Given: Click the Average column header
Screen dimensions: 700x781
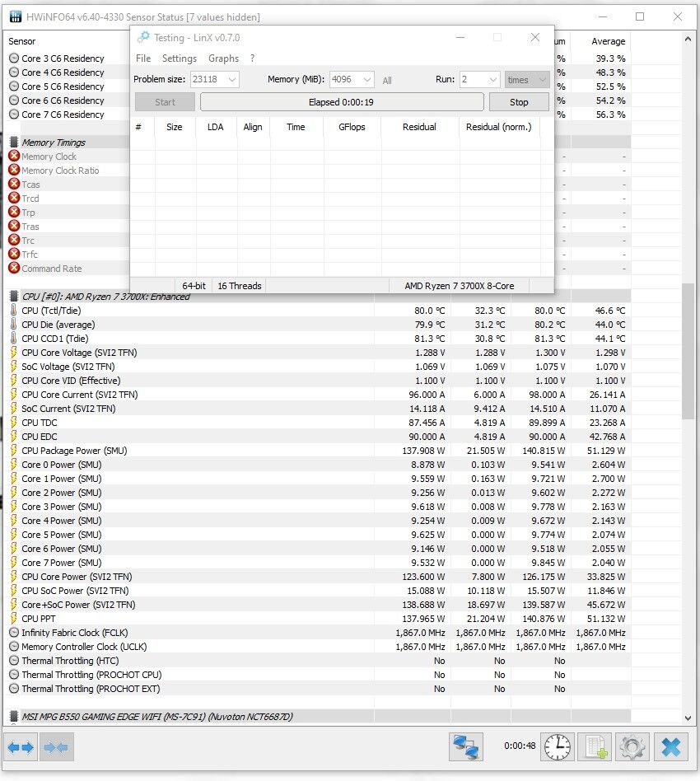Looking at the screenshot, I should click(608, 41).
